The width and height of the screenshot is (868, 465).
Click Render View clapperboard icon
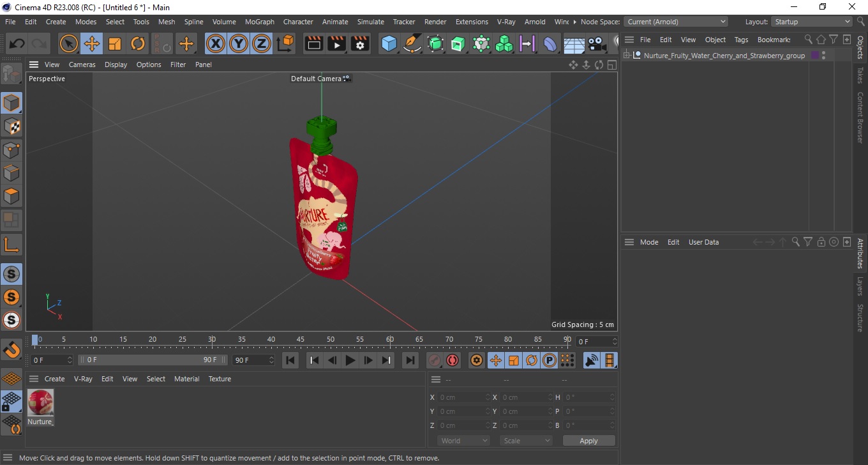[314, 44]
